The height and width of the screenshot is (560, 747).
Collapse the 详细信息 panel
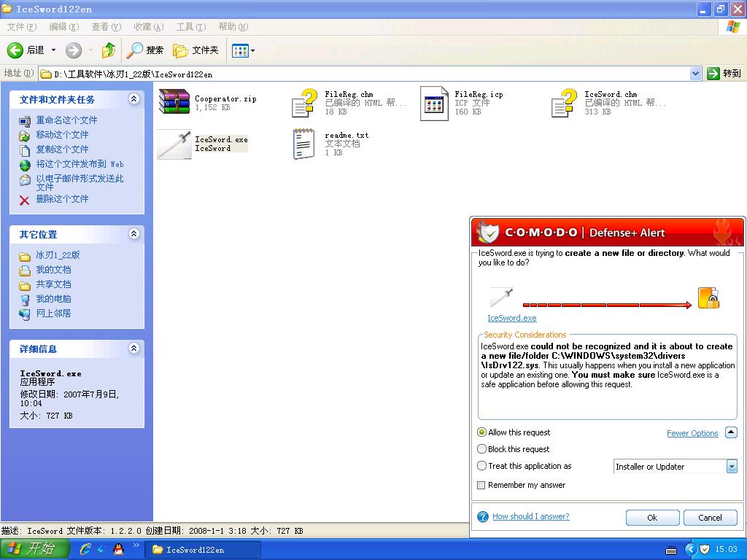[134, 348]
